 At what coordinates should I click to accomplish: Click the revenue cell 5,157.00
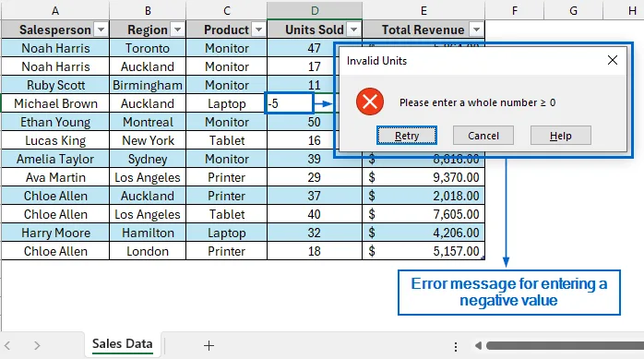(423, 251)
